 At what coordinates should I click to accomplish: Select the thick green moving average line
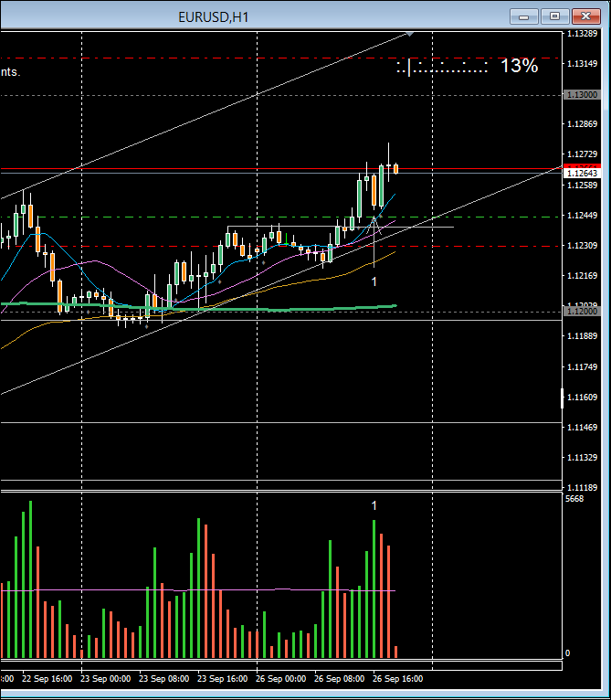click(x=274, y=310)
